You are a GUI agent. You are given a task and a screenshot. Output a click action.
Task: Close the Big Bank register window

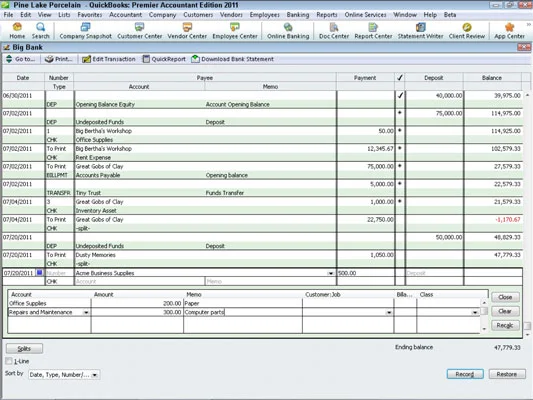click(x=524, y=47)
